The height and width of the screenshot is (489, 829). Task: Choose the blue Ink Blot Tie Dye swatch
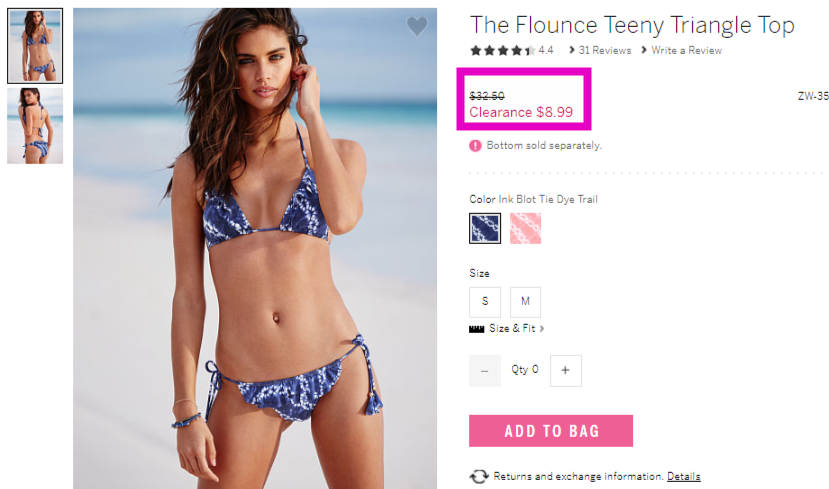(485, 228)
